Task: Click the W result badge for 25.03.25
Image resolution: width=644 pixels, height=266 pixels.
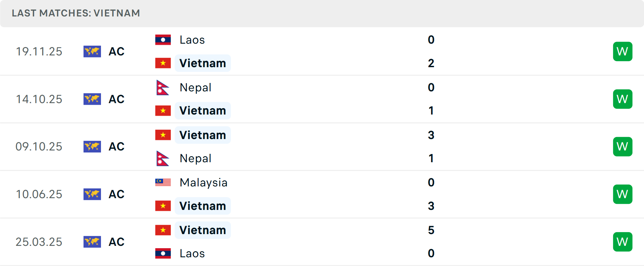Action: [623, 242]
